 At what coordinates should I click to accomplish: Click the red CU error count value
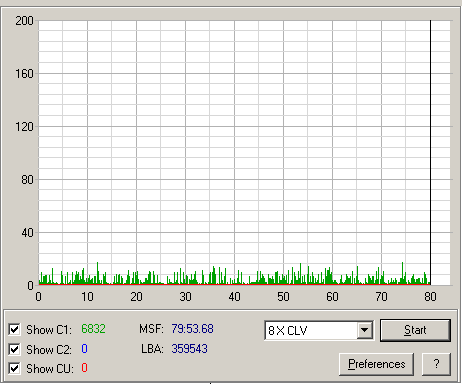pos(84,368)
